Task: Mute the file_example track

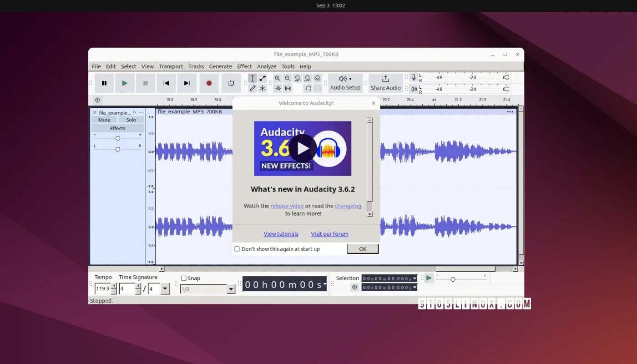Action: coord(104,119)
